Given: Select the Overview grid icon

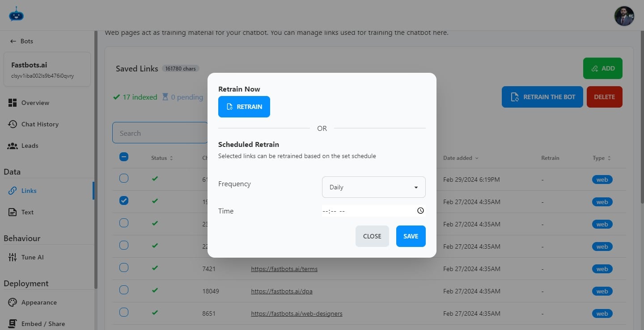Looking at the screenshot, I should tap(13, 102).
